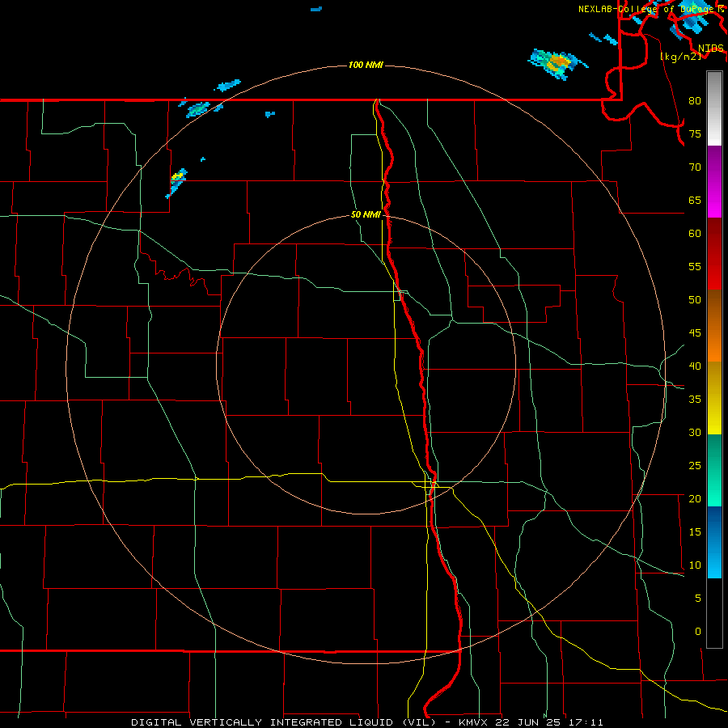728x728 pixels.
Task: Pick the brown-orange segment of the color bar
Action: coord(714,325)
